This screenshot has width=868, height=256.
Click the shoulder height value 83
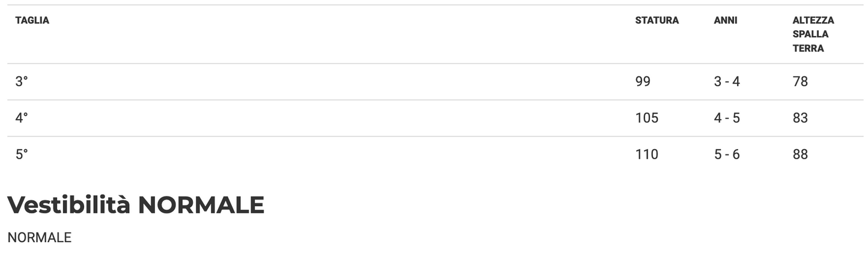pyautogui.click(x=800, y=118)
